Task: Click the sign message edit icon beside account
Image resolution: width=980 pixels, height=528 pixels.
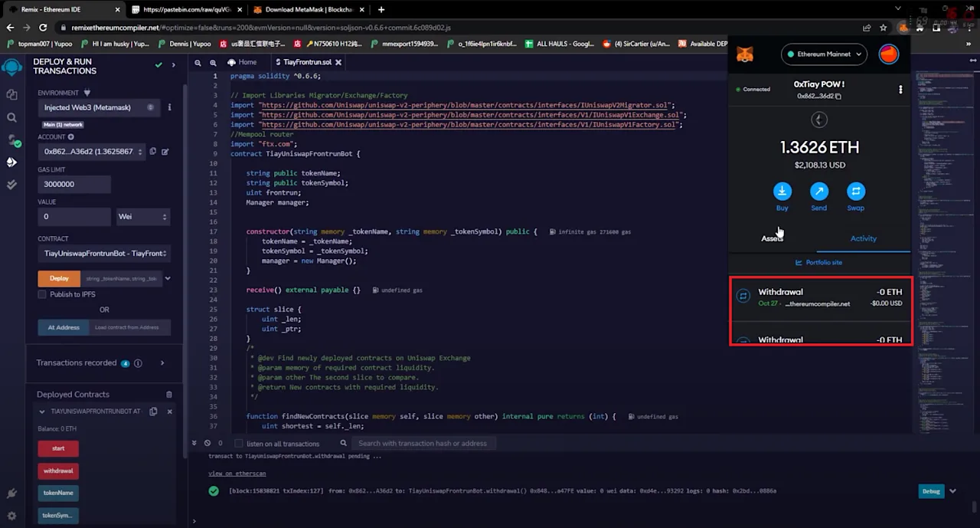Action: click(165, 152)
